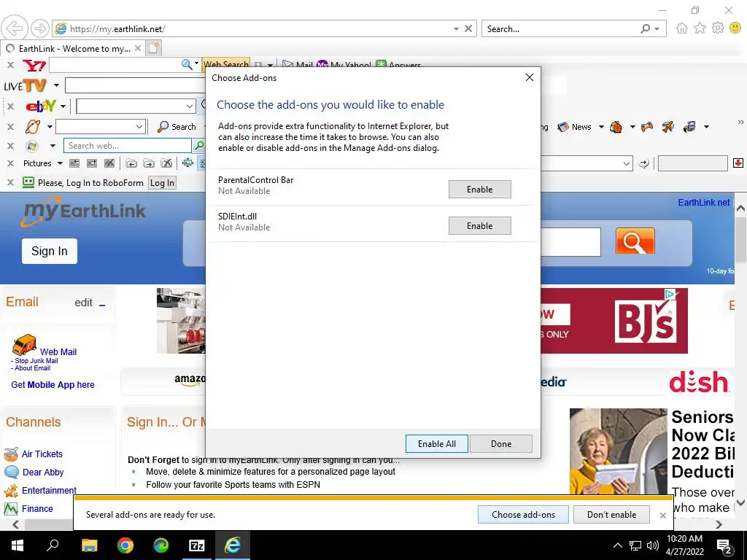This screenshot has width=747, height=560.
Task: Click the previous folder icon in Pictures toolbar
Action: [131, 163]
